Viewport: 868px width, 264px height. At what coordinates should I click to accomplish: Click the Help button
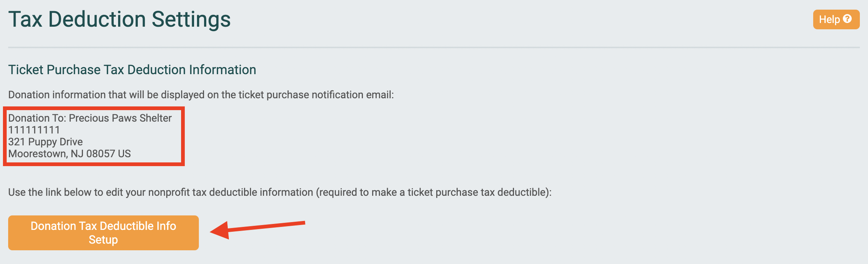coord(836,19)
